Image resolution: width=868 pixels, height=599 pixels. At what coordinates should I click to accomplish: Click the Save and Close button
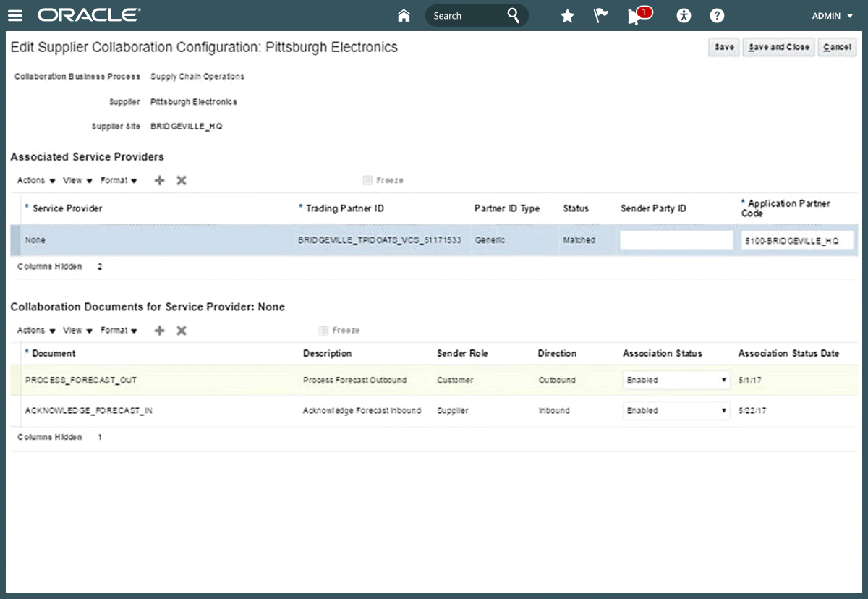coord(778,47)
